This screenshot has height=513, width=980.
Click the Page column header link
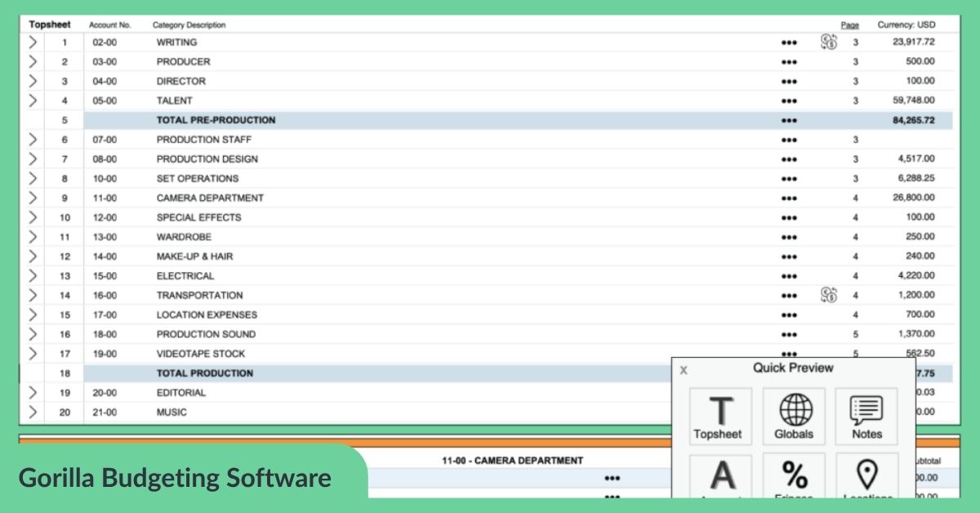(849, 25)
